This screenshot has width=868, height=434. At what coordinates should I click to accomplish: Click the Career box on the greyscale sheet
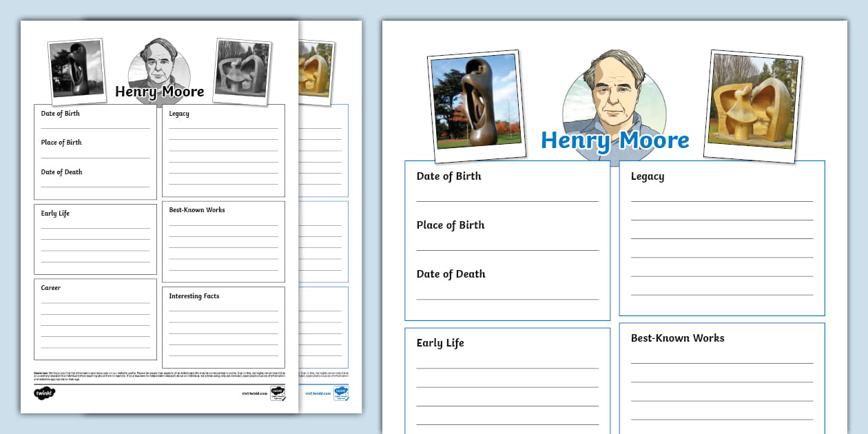[x=95, y=319]
